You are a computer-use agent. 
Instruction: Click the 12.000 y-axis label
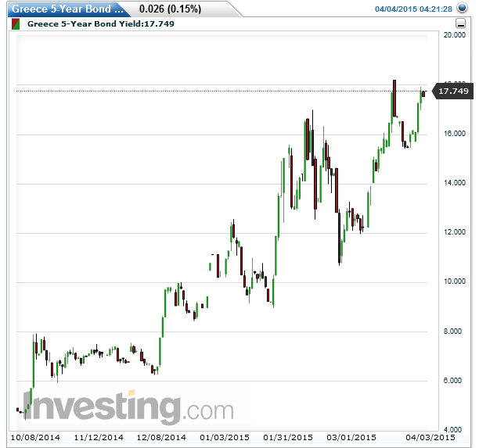coord(455,232)
